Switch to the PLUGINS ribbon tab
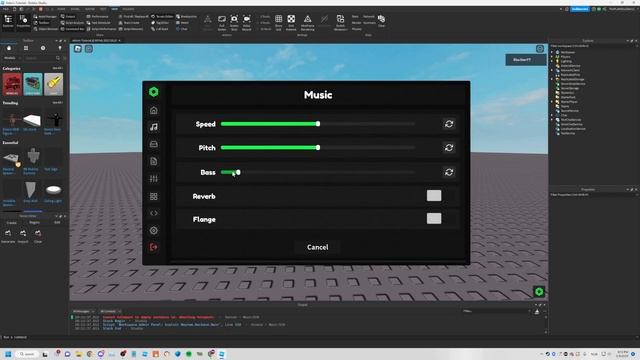The image size is (640, 360). (x=128, y=9)
